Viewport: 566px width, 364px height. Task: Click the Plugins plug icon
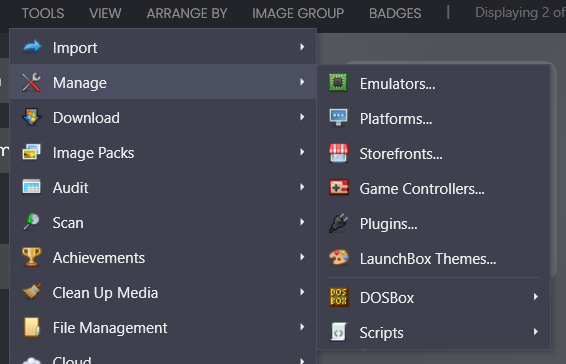tap(338, 223)
